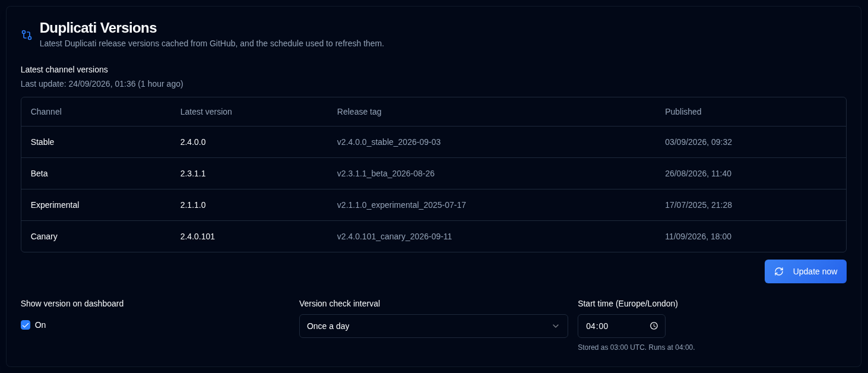Click version number 2.4.0.101
This screenshot has height=373, width=868.
click(198, 236)
